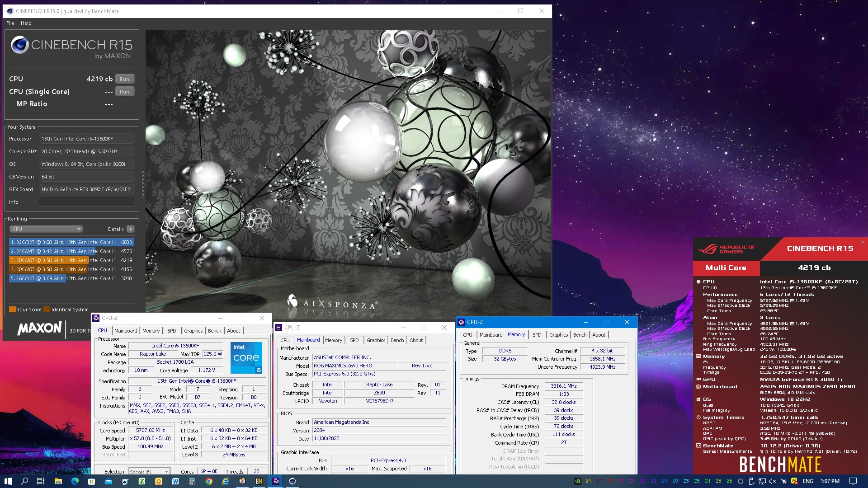Click the Memory section icon in BenchMate panel
868x488 pixels.
coord(698,356)
